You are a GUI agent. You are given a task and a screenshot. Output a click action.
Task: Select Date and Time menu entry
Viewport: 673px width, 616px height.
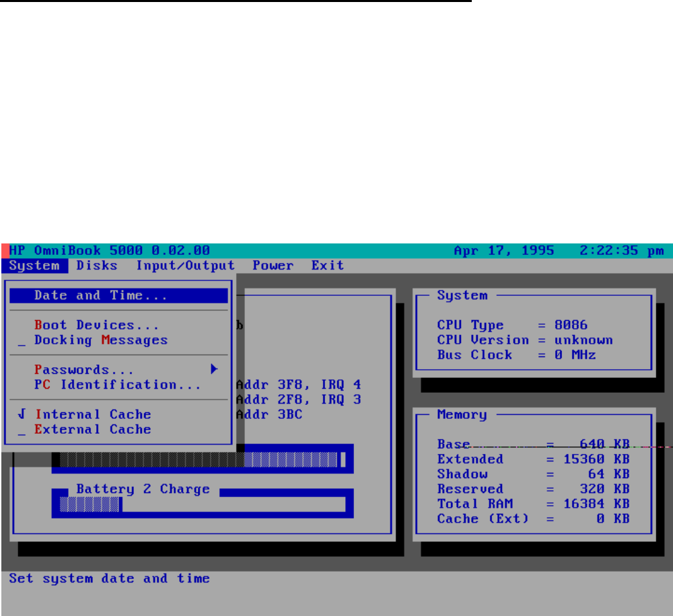tap(118, 296)
